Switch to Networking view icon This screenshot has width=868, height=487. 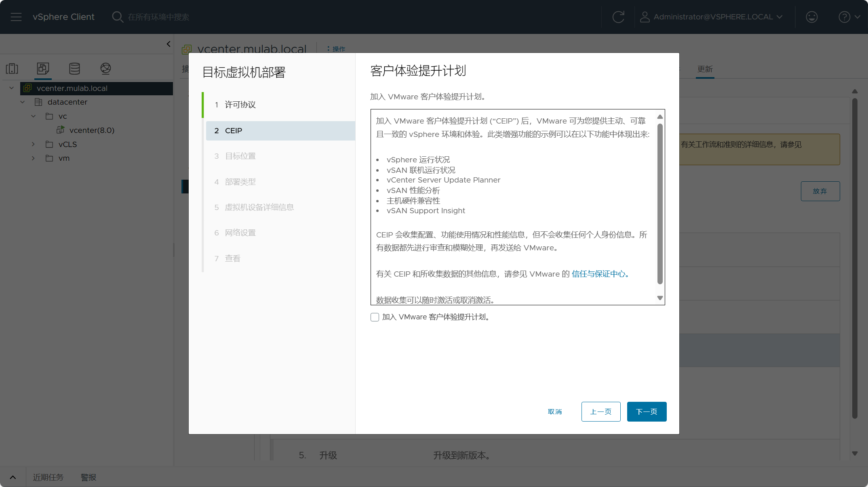tap(105, 69)
